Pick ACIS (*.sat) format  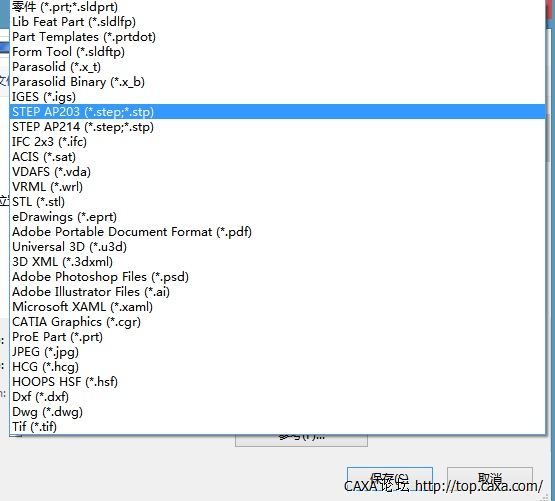pos(278,157)
